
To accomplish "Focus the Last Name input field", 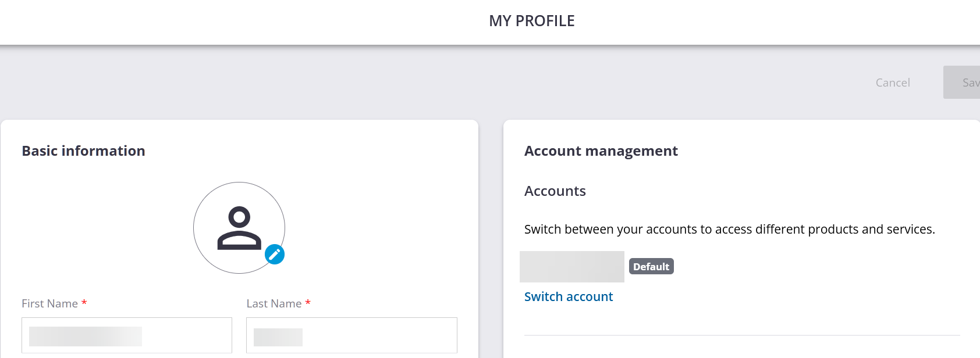I will pos(378,335).
